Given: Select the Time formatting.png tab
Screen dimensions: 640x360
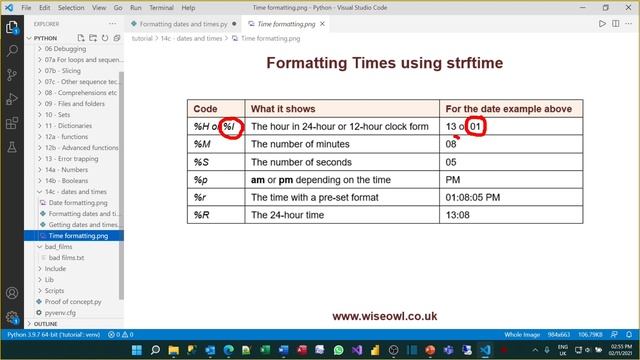Looking at the screenshot, I should pos(287,24).
